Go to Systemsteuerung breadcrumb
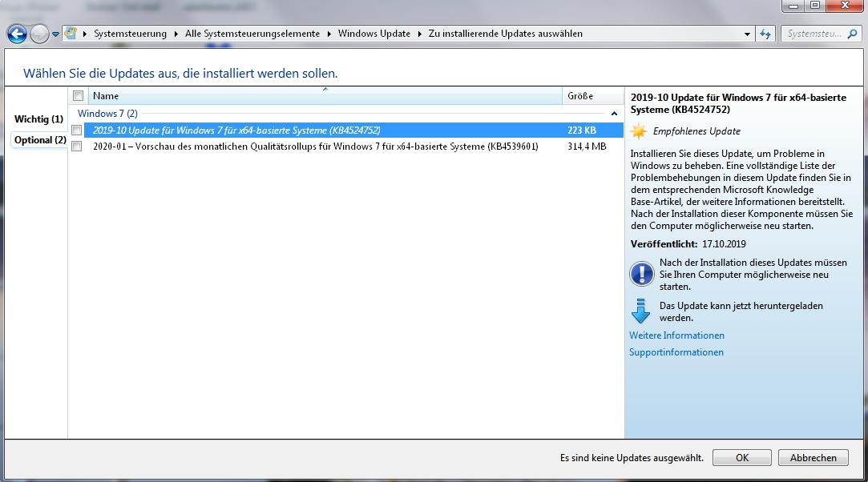 tap(130, 34)
